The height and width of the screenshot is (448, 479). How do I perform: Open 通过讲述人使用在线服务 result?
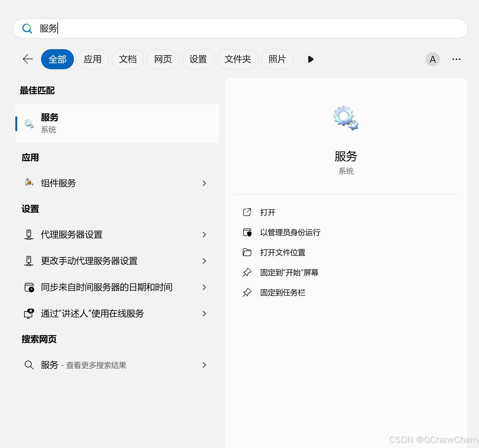point(117,314)
